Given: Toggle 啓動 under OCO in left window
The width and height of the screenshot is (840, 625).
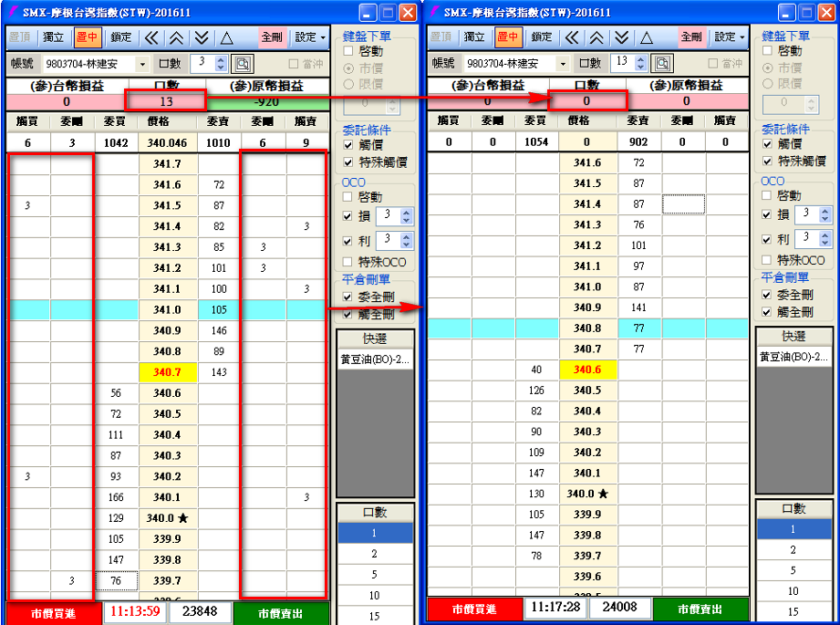Looking at the screenshot, I should click(347, 197).
